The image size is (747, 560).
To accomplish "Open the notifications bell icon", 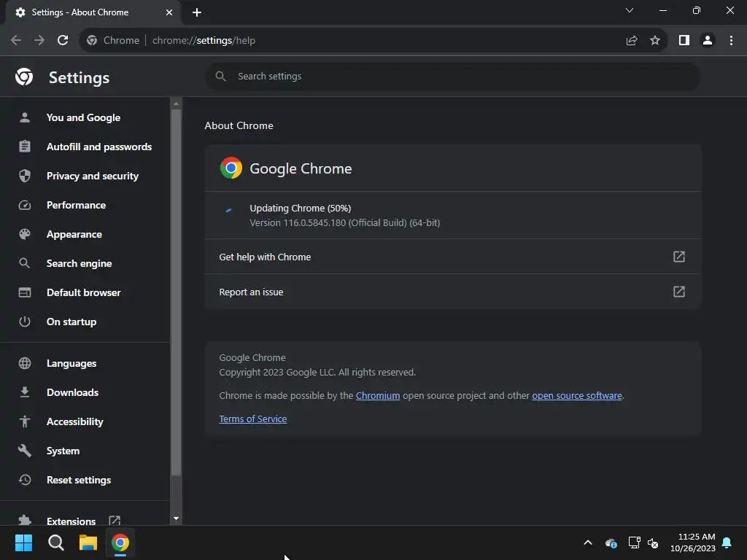I will coord(727,542).
